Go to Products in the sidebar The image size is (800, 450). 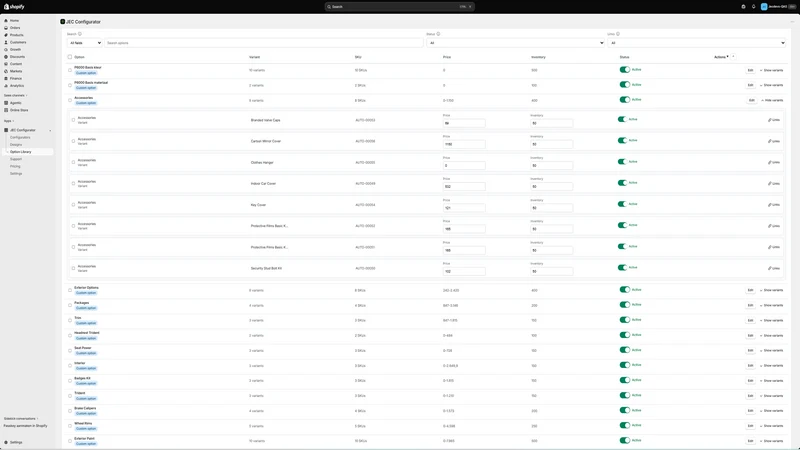[16, 35]
